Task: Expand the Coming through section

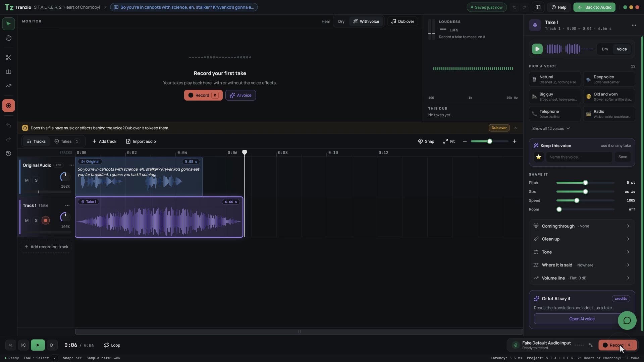Action: click(x=582, y=226)
